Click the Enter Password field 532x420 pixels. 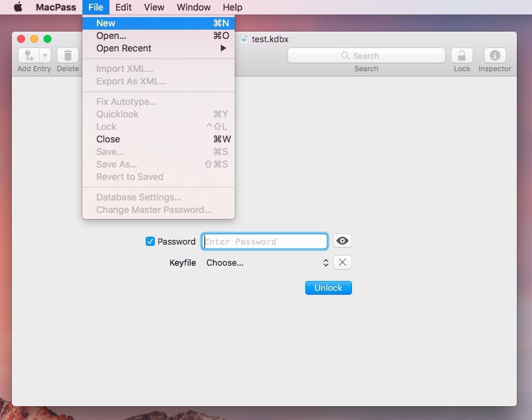pyautogui.click(x=264, y=241)
